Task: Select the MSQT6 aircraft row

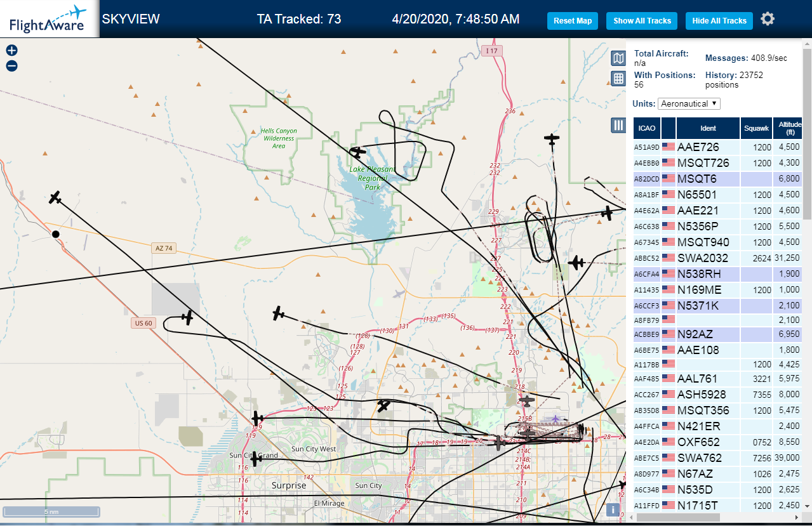Action: click(x=718, y=179)
